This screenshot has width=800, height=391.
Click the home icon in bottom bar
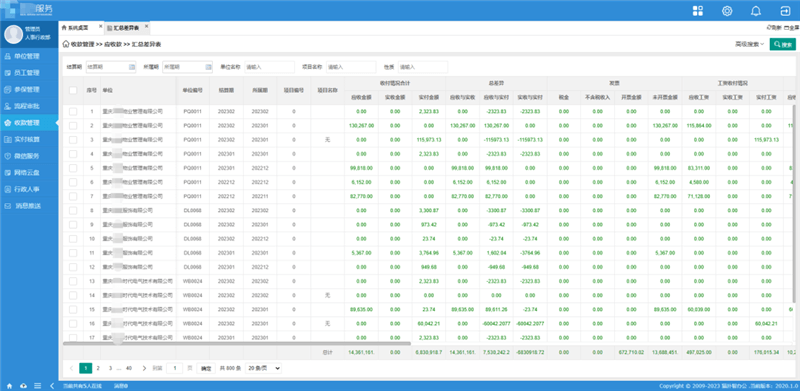click(x=9, y=386)
